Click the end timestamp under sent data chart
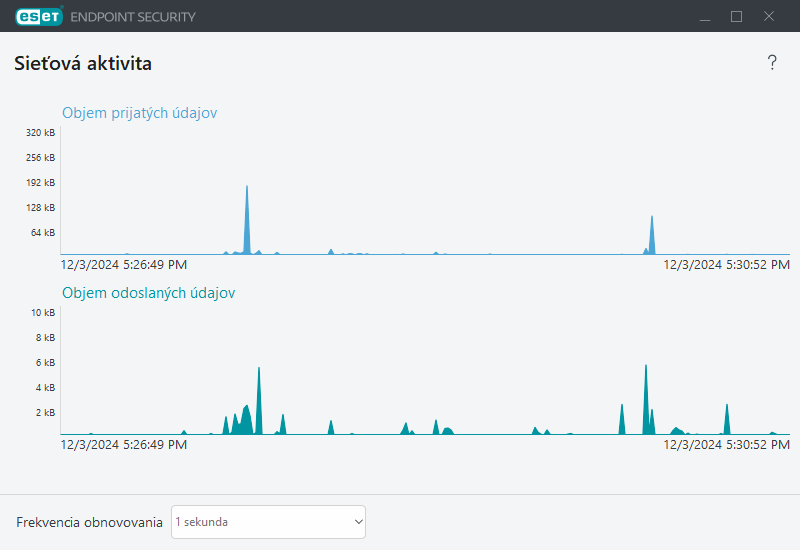 [727, 445]
